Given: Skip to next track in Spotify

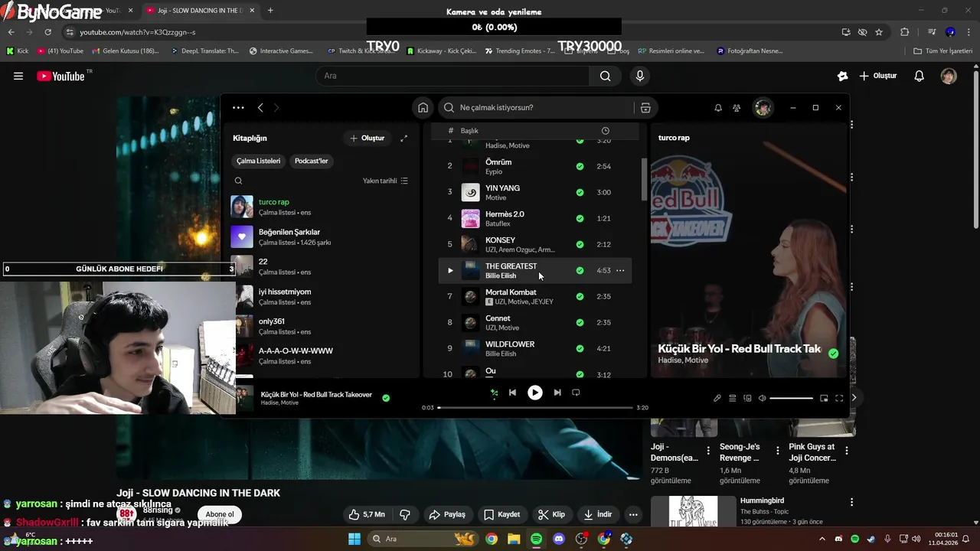Looking at the screenshot, I should click(557, 393).
